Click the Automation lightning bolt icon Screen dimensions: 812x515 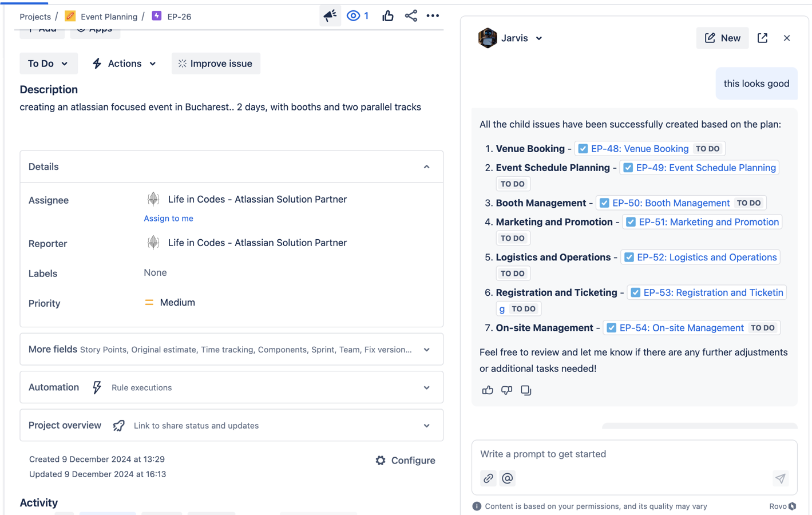point(97,387)
